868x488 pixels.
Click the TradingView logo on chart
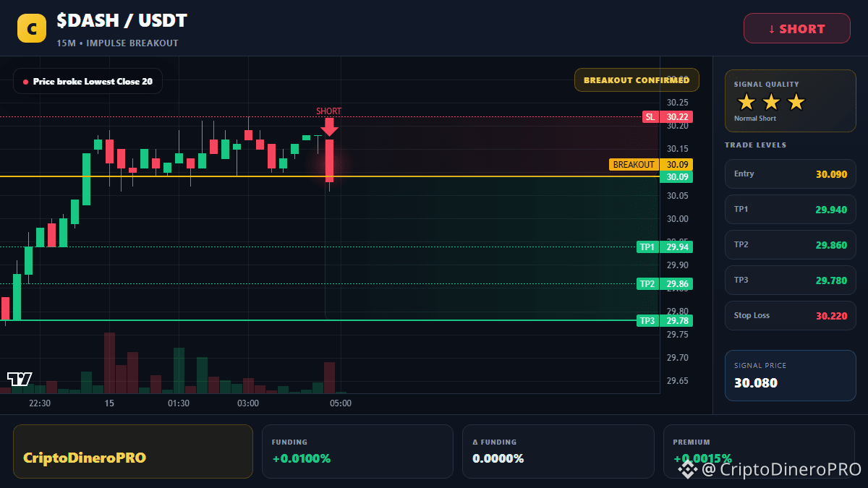(x=20, y=379)
